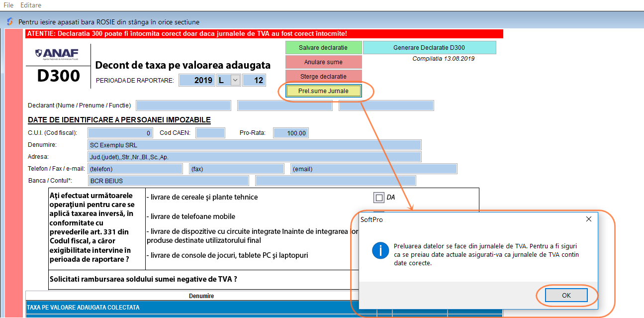Click Salvare declaratie
The height and width of the screenshot is (318, 644).
(323, 47)
